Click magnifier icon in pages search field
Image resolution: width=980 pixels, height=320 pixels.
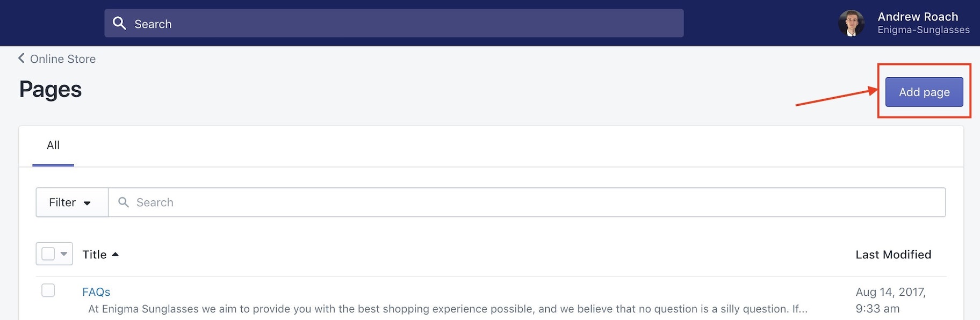click(x=124, y=202)
